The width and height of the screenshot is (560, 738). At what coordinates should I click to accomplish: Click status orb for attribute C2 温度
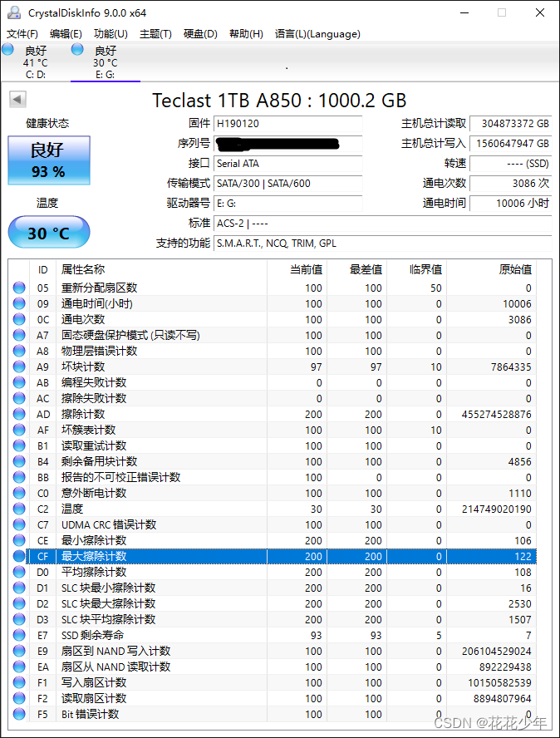[19, 509]
